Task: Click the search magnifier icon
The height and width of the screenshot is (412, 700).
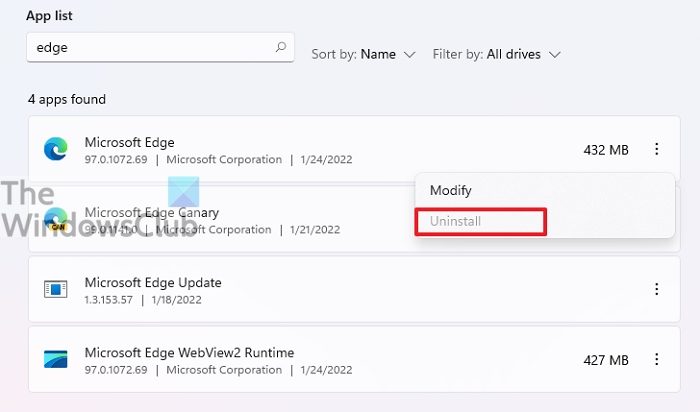Action: [x=281, y=47]
